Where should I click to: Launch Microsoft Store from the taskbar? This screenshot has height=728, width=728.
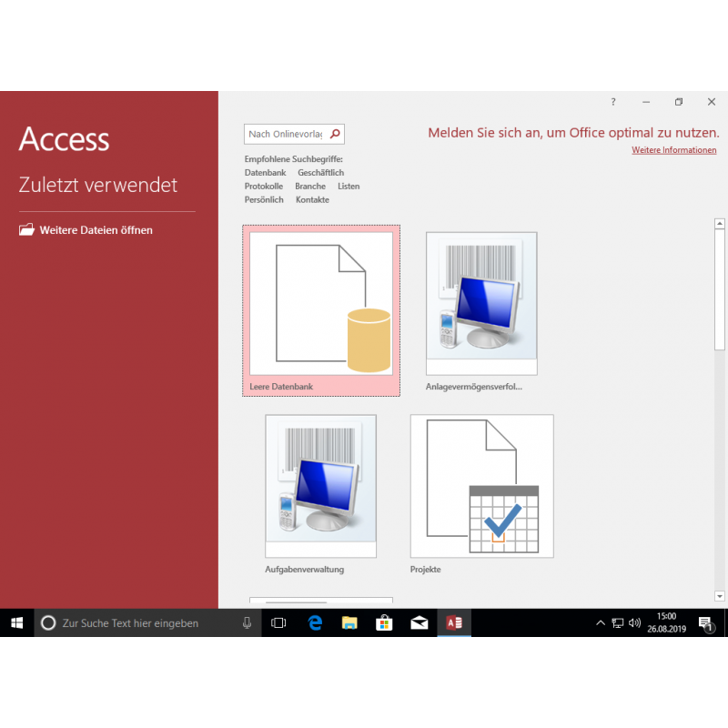384,623
